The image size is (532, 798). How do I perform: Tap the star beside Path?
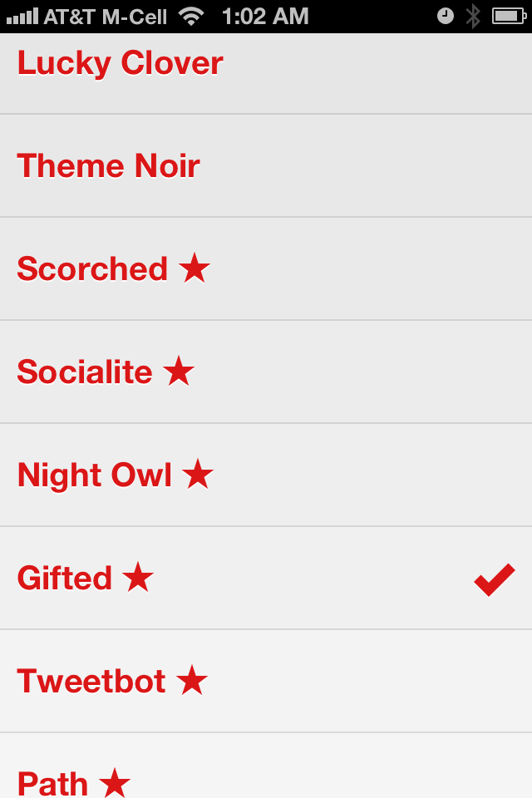[115, 782]
